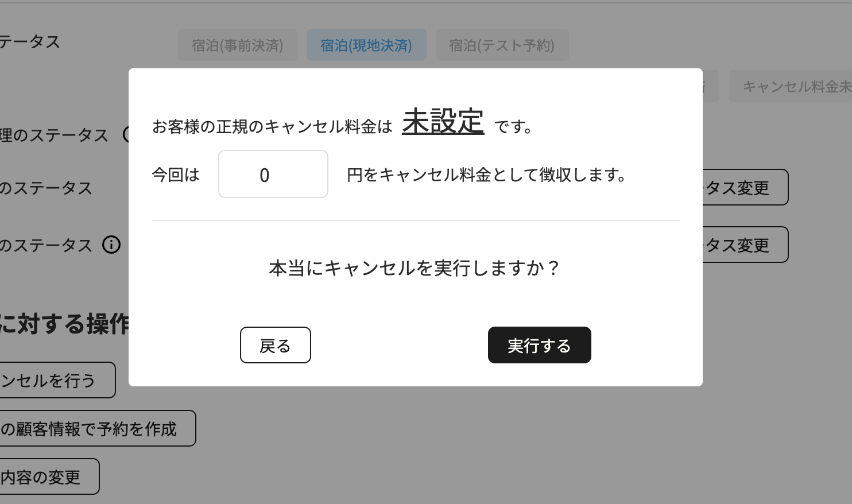Open the 未設定 cancellation fee link
The width and height of the screenshot is (852, 504).
coord(443,122)
